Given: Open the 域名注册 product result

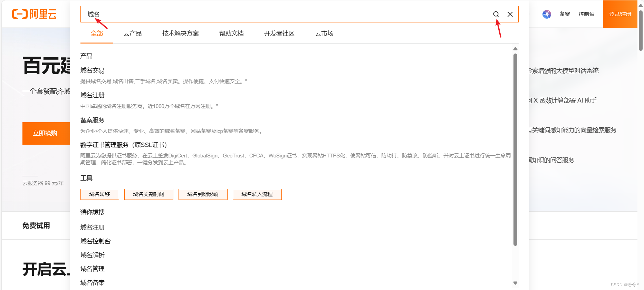Looking at the screenshot, I should coord(93,95).
